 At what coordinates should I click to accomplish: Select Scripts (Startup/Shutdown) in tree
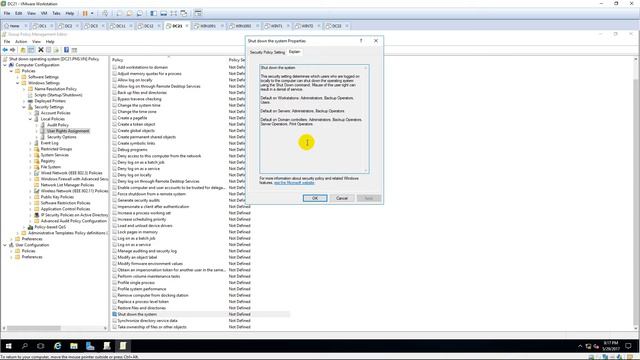[x=58, y=95]
